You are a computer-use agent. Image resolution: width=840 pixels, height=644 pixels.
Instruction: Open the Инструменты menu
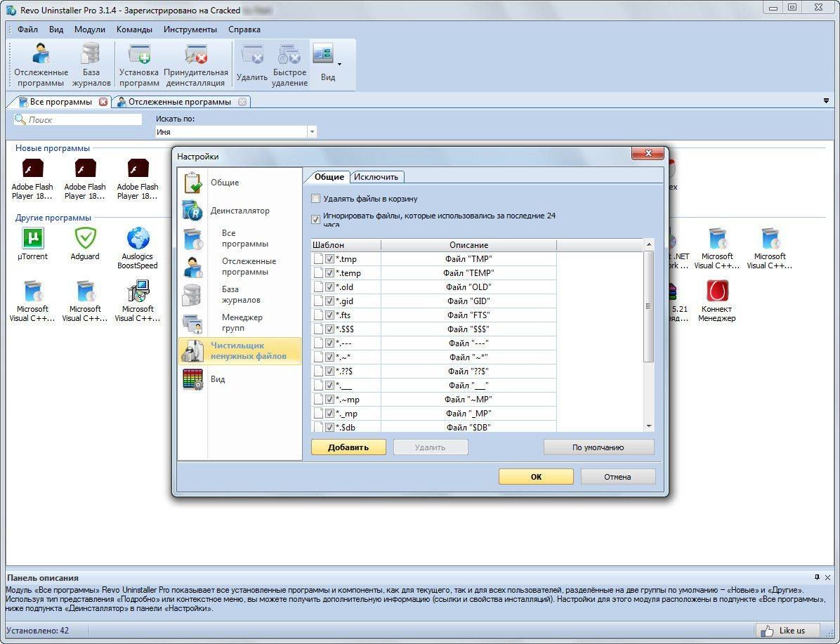coord(190,29)
